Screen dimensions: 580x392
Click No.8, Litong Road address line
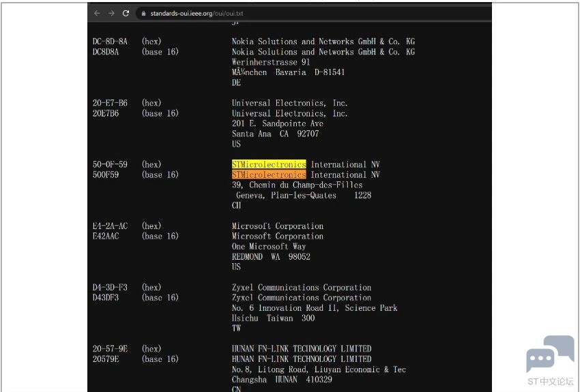point(319,369)
